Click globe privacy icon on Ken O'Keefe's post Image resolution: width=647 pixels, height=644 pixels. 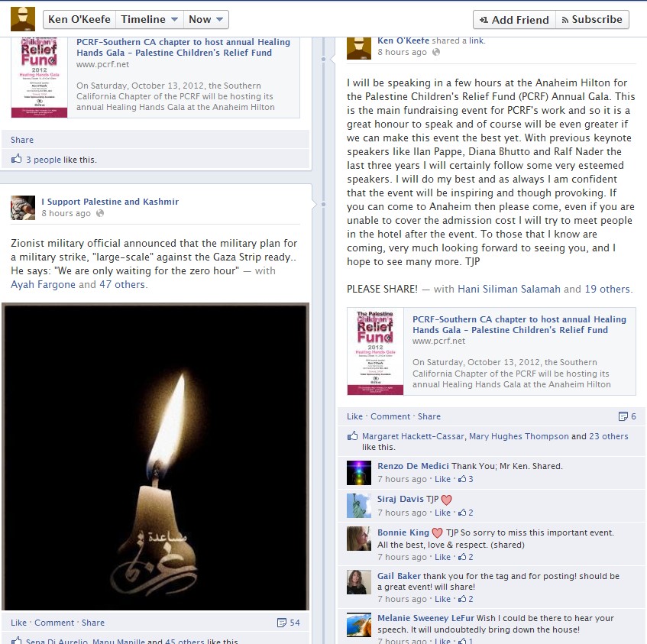click(x=436, y=52)
